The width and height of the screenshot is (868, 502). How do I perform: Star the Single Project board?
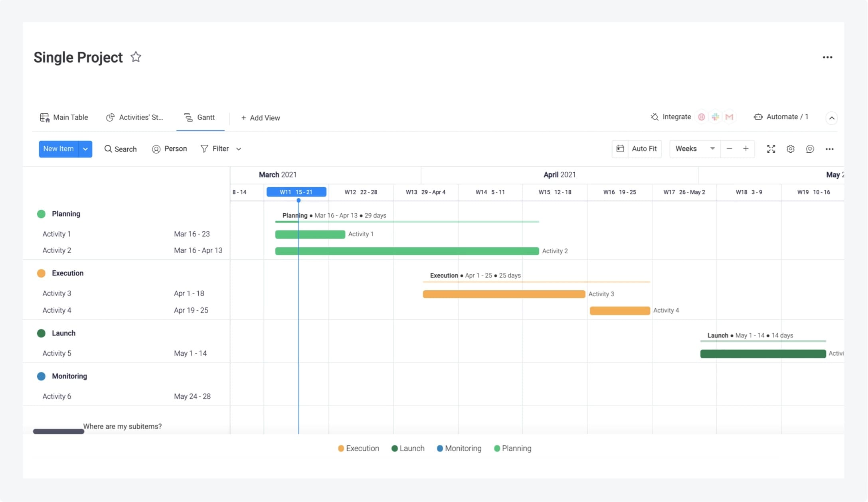(x=136, y=57)
